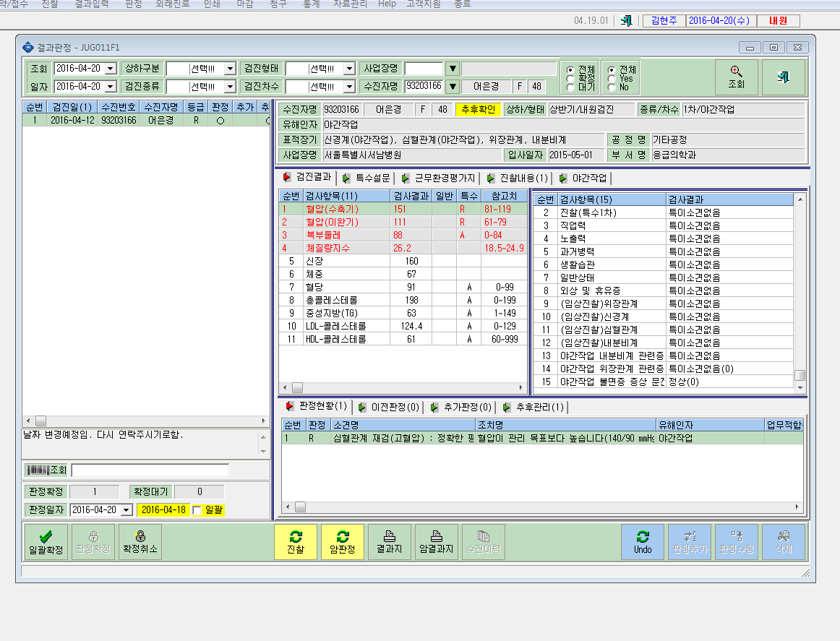The height and width of the screenshot is (641, 840).
Task: Click the yellow 추후확인 button
Action: [479, 110]
